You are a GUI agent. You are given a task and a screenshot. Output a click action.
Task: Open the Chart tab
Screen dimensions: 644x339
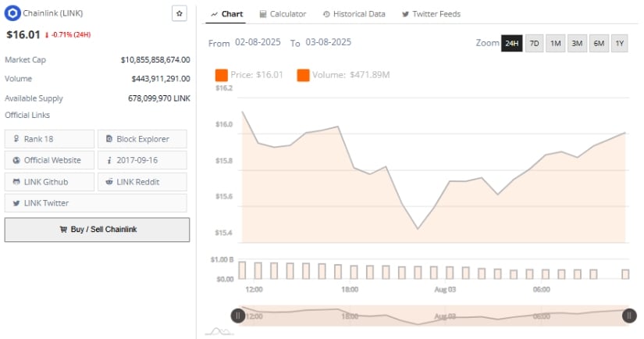coord(226,14)
